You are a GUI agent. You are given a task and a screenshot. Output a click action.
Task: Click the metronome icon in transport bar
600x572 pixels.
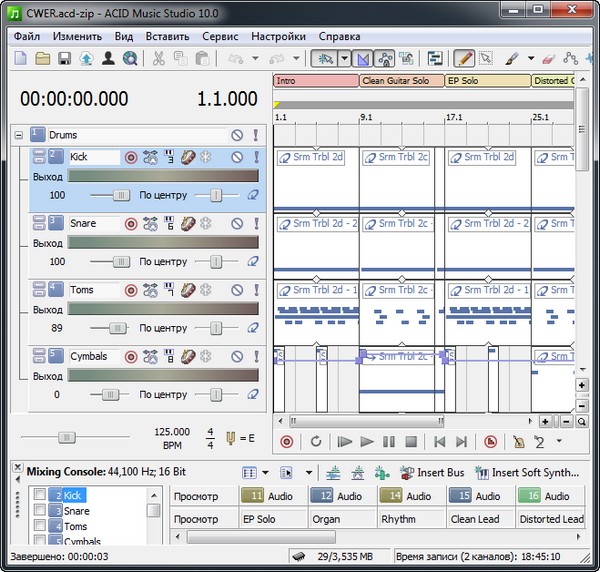click(518, 442)
